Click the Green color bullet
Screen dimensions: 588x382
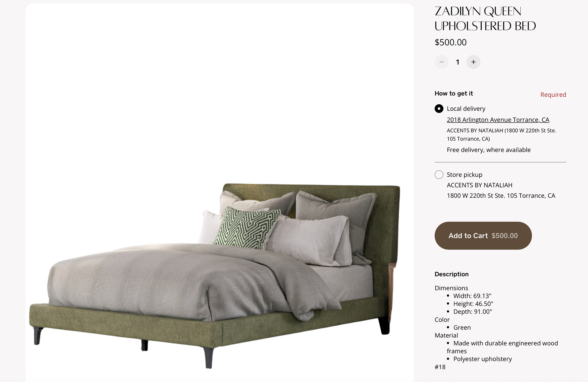coord(462,328)
